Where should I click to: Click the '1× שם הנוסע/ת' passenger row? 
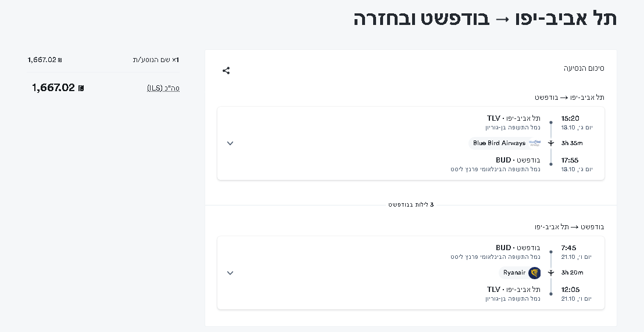[x=156, y=60]
